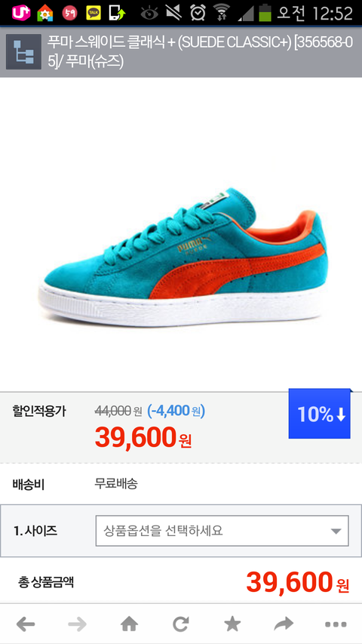Tap the 총 상품금액 total amount row
This screenshot has height=644, width=362.
tap(181, 581)
